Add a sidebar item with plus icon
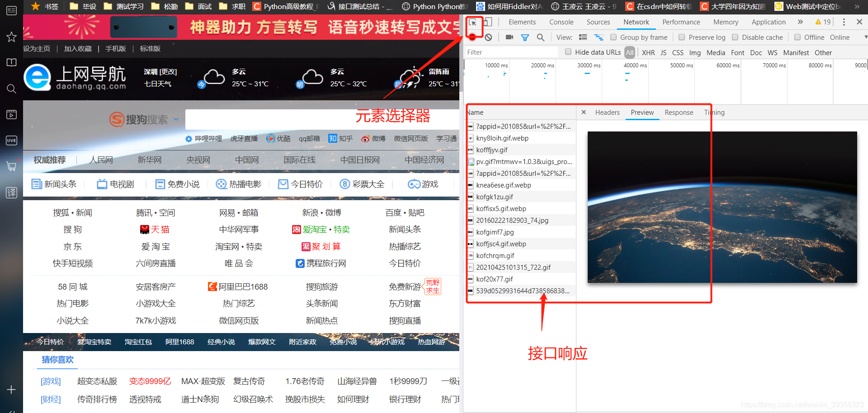This screenshot has width=868, height=413. [x=11, y=390]
